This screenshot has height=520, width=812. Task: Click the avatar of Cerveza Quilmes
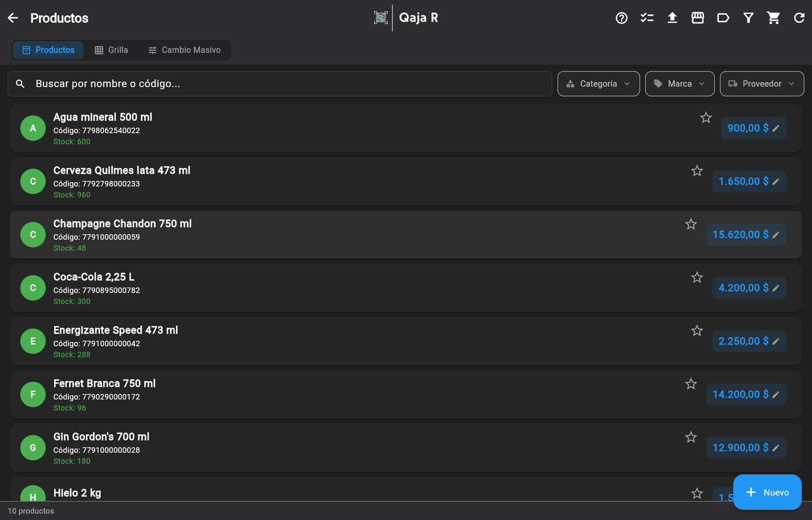click(33, 181)
